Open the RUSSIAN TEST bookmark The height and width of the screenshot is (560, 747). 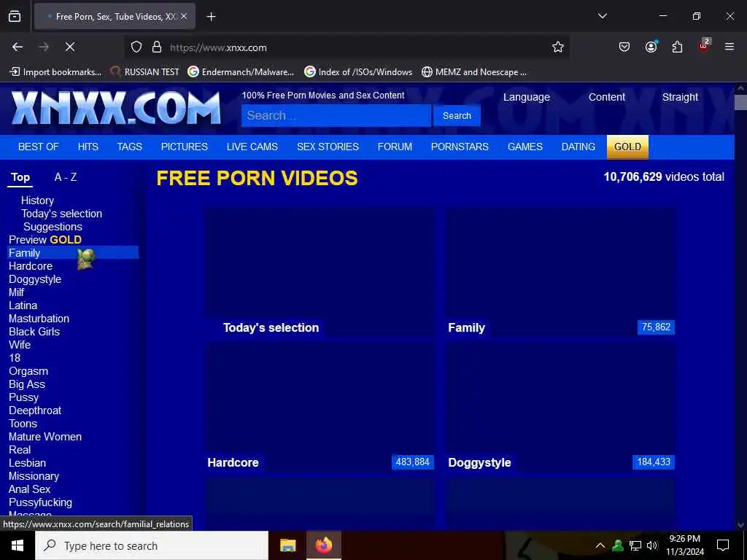point(145,72)
